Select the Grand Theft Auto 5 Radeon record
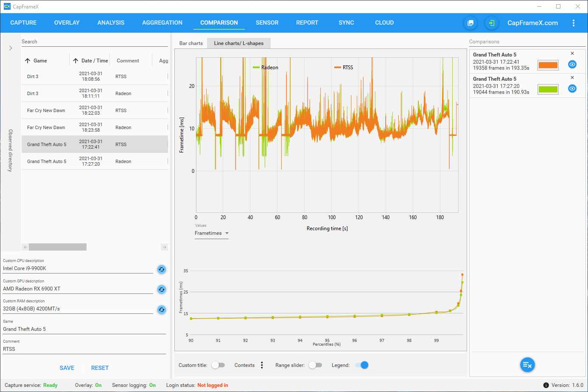 (95, 161)
